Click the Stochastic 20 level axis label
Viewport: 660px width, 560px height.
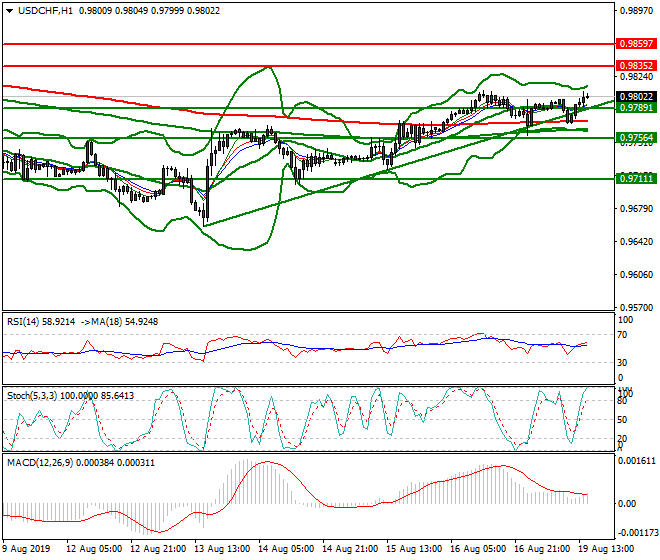click(622, 439)
